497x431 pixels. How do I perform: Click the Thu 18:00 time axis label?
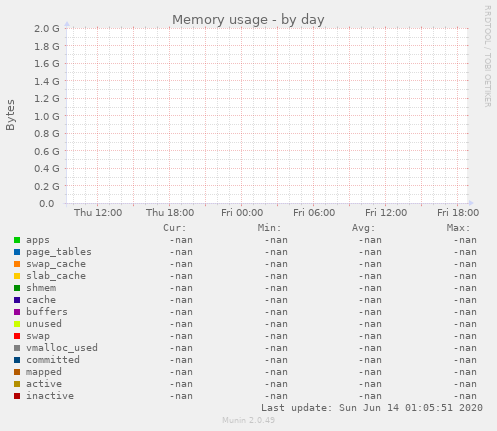[170, 213]
